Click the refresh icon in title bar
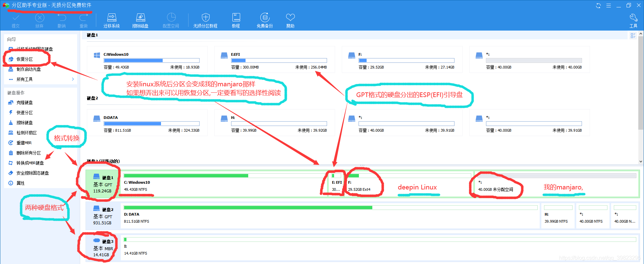Image resolution: width=644 pixels, height=264 pixels. click(598, 5)
